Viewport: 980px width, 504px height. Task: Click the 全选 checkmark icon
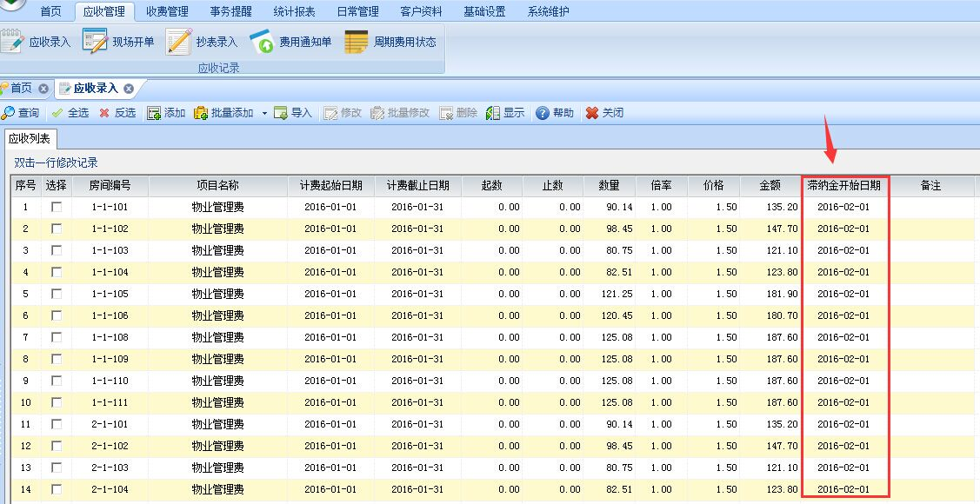pyautogui.click(x=57, y=113)
